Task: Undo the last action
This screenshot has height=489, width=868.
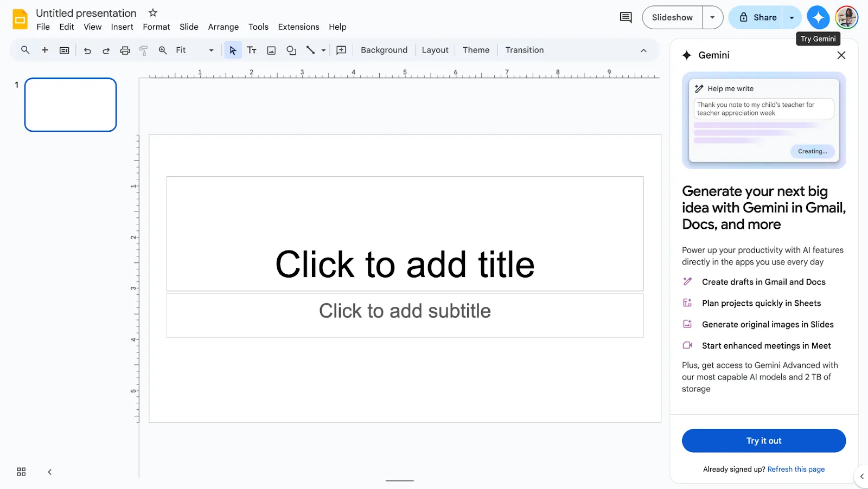Action: [87, 50]
